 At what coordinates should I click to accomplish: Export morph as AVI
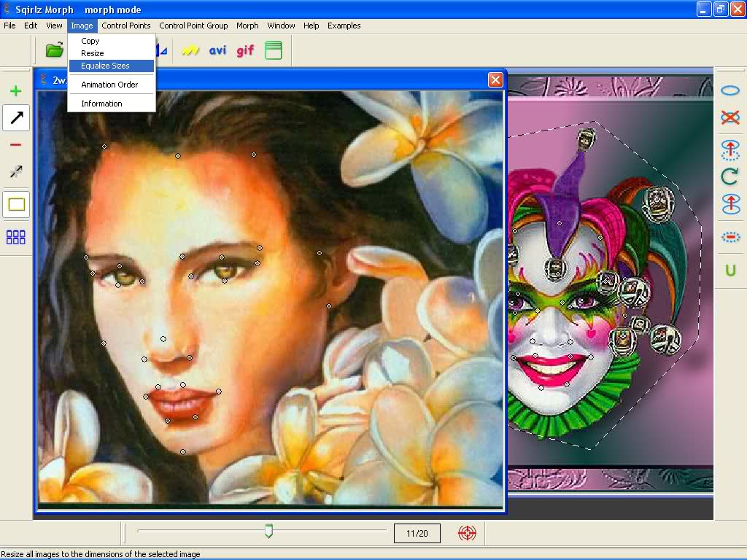(217, 50)
